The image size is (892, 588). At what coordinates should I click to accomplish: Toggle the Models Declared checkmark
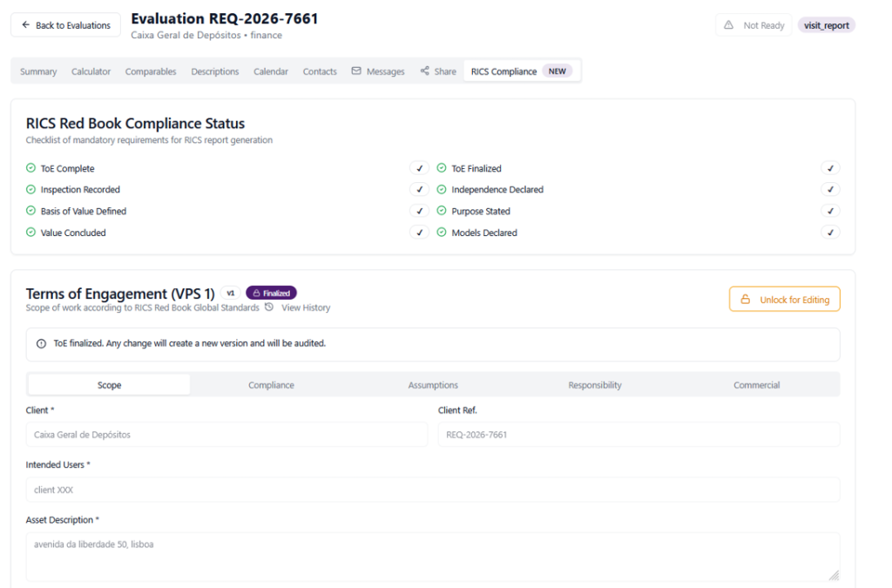[x=830, y=233]
